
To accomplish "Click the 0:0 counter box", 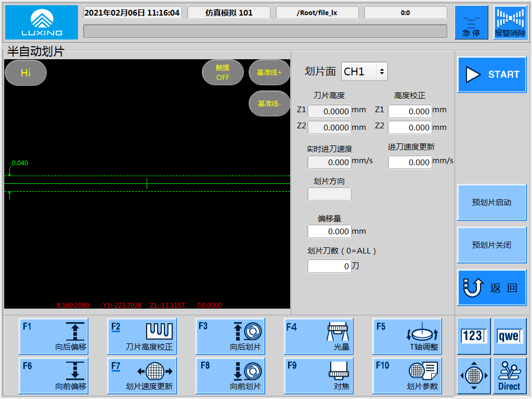I will click(x=406, y=13).
